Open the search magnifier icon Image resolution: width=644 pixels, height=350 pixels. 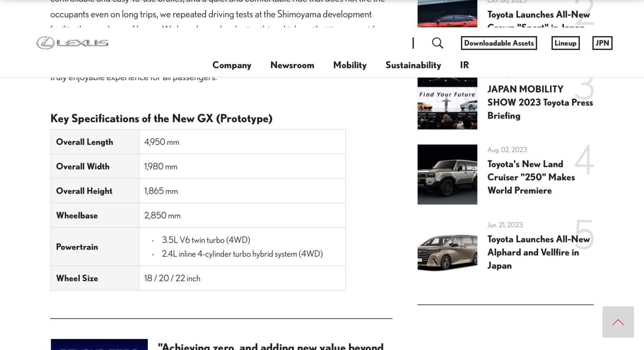click(x=437, y=43)
